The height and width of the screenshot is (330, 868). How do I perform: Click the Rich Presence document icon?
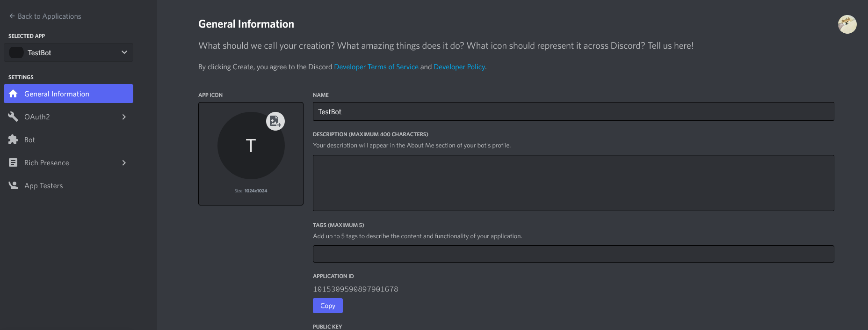[13, 162]
